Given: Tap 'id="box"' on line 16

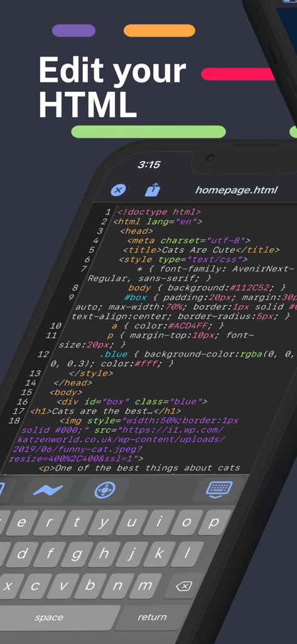Looking at the screenshot, I should click(x=107, y=401).
